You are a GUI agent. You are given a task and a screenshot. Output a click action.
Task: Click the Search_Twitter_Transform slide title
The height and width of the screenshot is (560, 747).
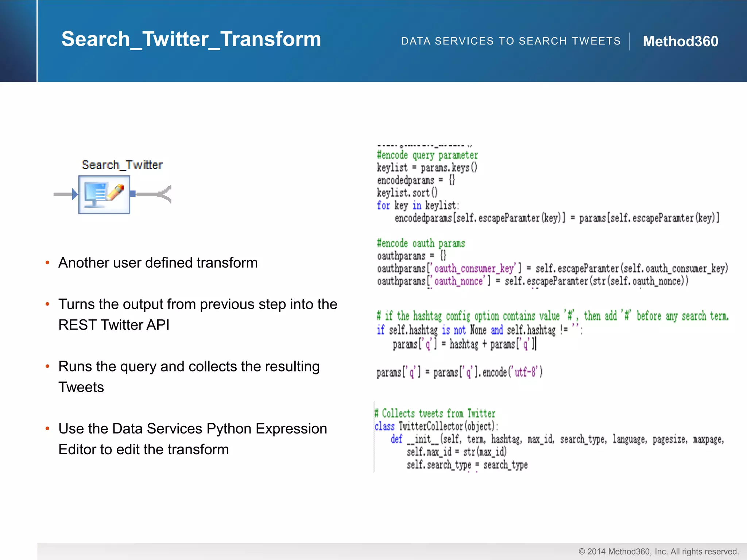point(191,39)
